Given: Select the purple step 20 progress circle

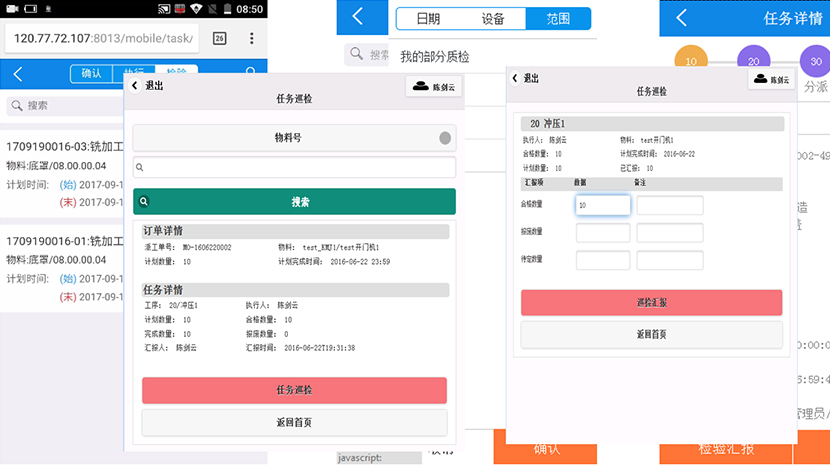Looking at the screenshot, I should tap(753, 62).
